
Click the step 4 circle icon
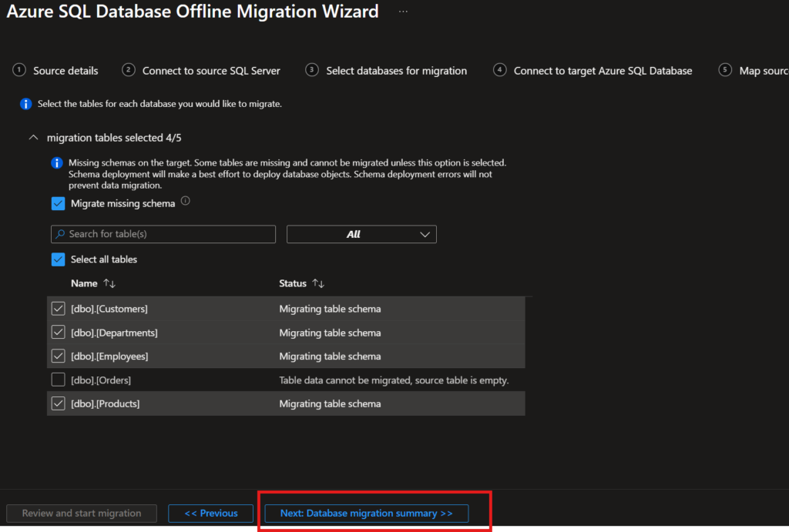click(500, 70)
